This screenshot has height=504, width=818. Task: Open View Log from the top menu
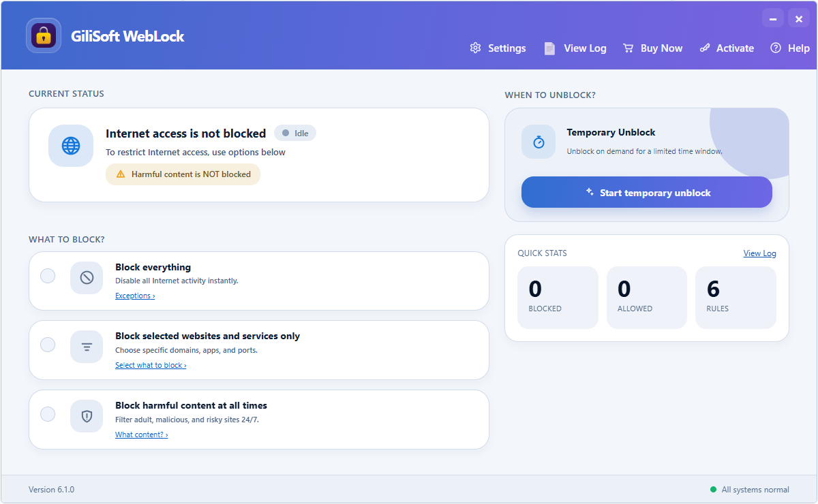coord(575,48)
